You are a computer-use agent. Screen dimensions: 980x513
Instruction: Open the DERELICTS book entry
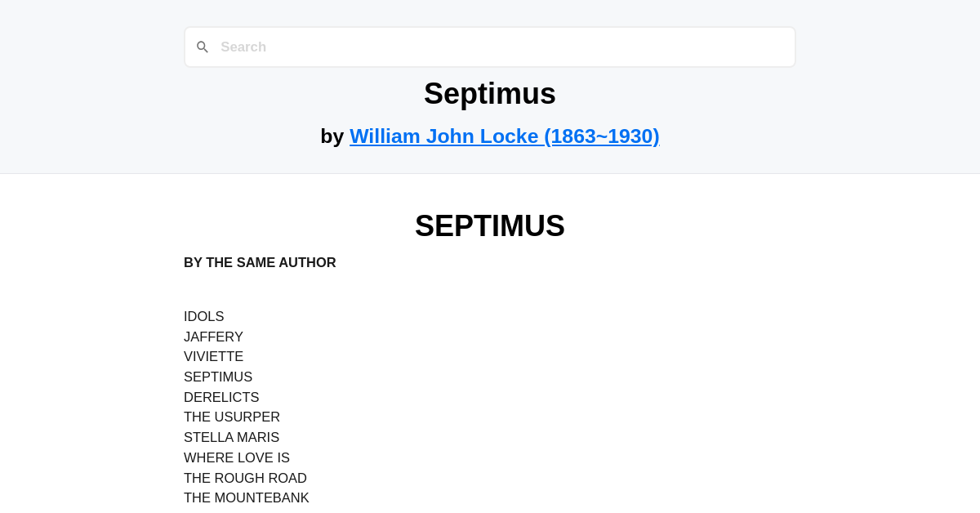(x=221, y=397)
